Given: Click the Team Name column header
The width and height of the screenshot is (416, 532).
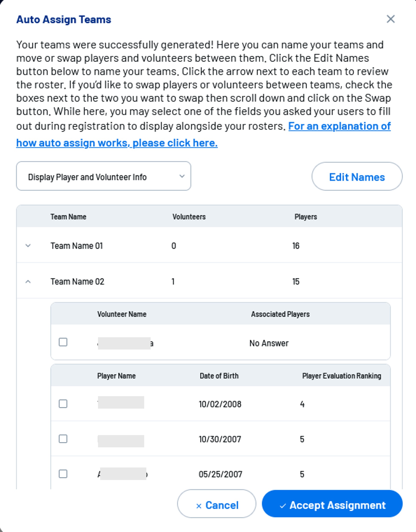Looking at the screenshot, I should click(69, 217).
